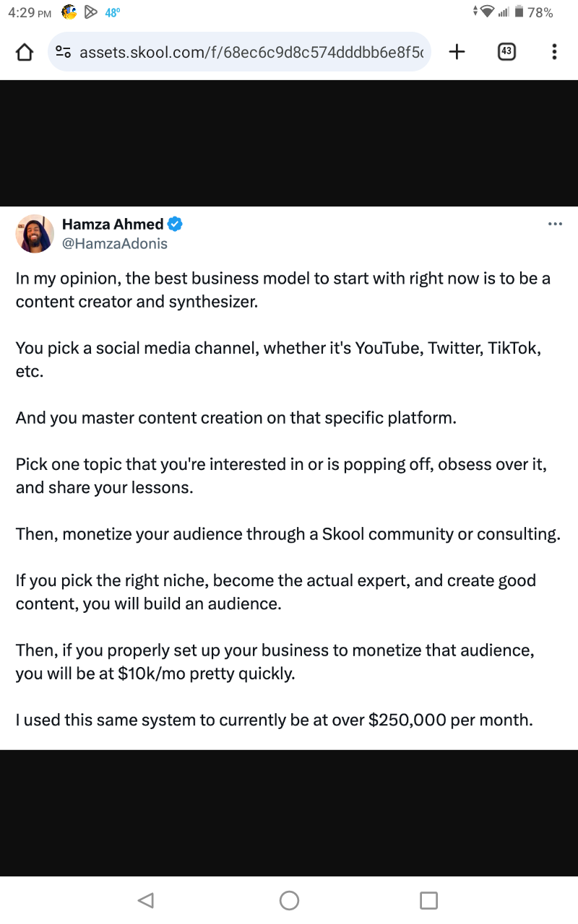This screenshot has height=924, width=578.
Task: Tap the "$250,000 per month" closing line
Action: coord(274,720)
